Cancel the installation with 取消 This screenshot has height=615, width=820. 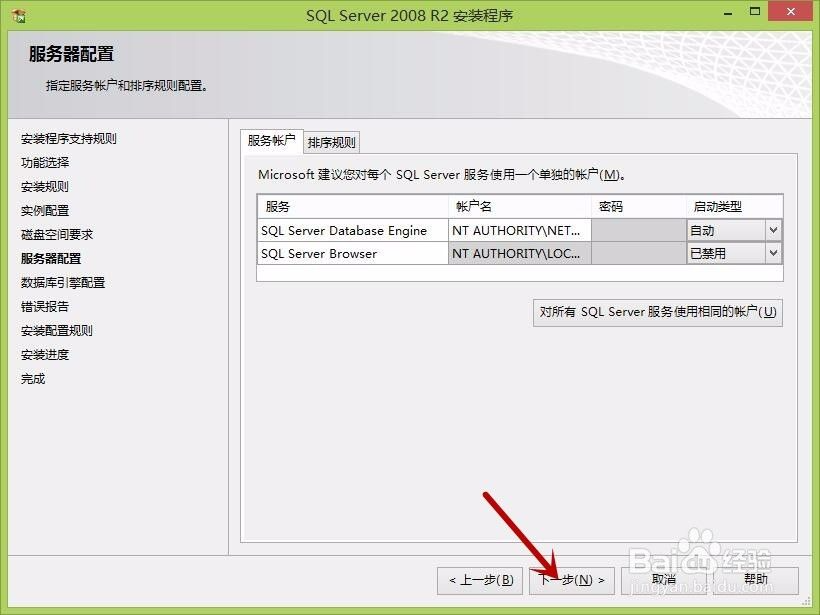pos(664,580)
